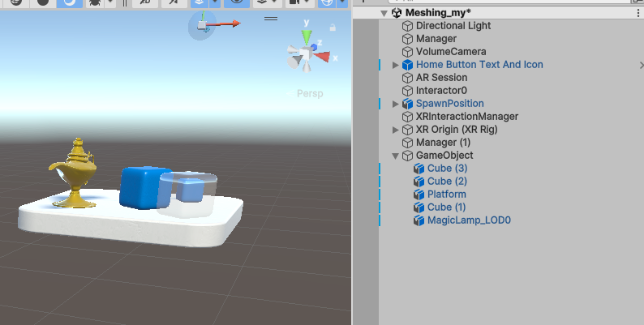
Task: Open the Meshing_my scene kebab options menu
Action: point(638,13)
